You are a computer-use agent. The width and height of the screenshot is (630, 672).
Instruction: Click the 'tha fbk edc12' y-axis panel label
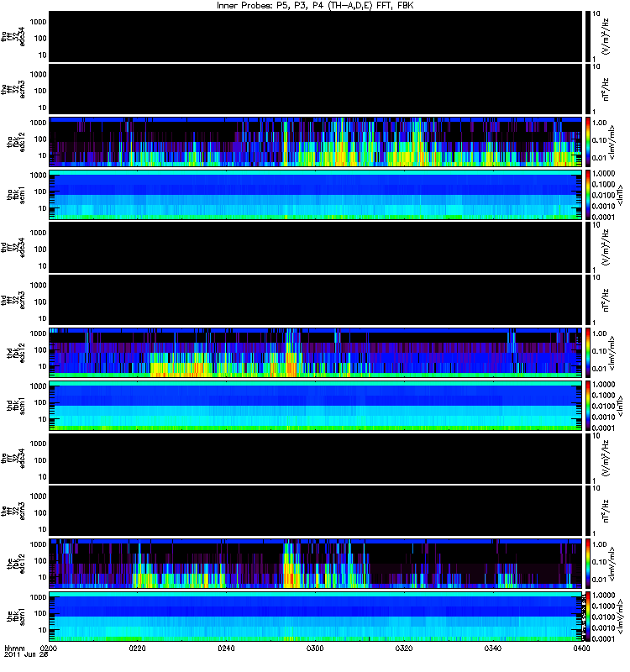click(x=16, y=142)
